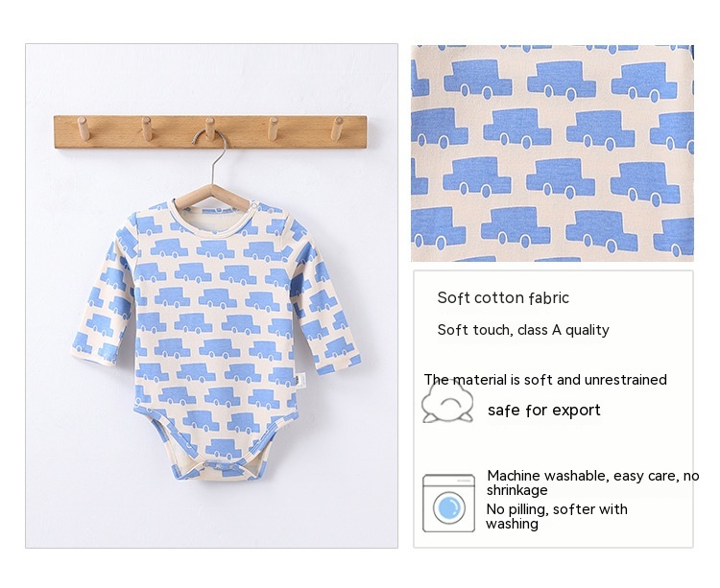Click the car-print fabric close-up image
This screenshot has width=720, height=588.
(x=552, y=153)
